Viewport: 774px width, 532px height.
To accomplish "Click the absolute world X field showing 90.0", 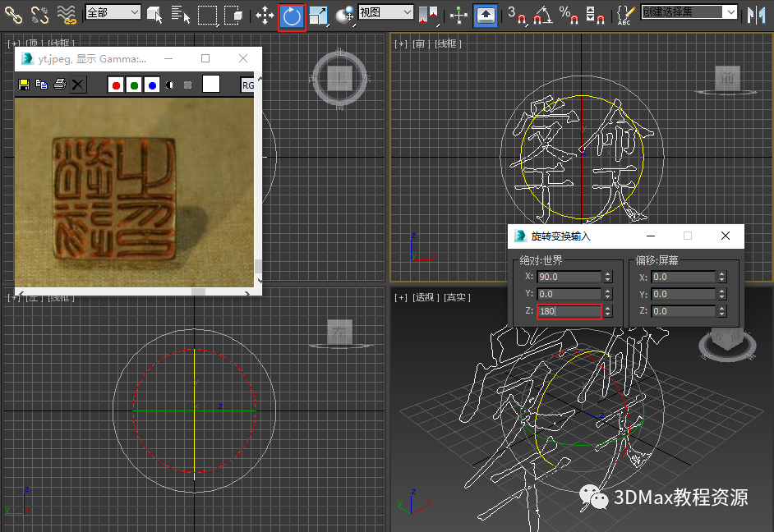I will (x=569, y=277).
